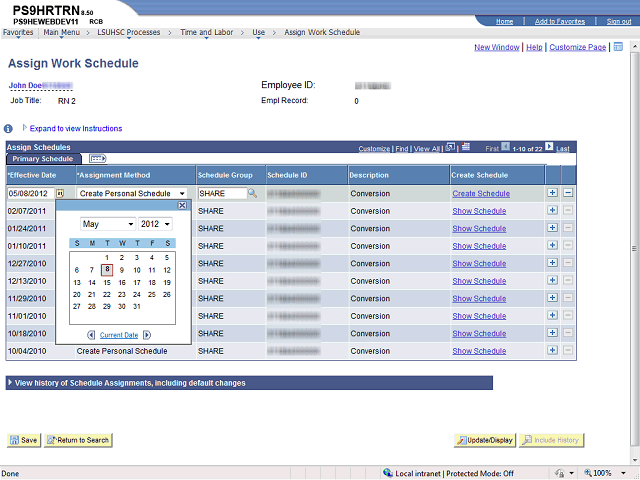Click the Schedule Group lookup magnifier
The height and width of the screenshot is (480, 640).
253,193
